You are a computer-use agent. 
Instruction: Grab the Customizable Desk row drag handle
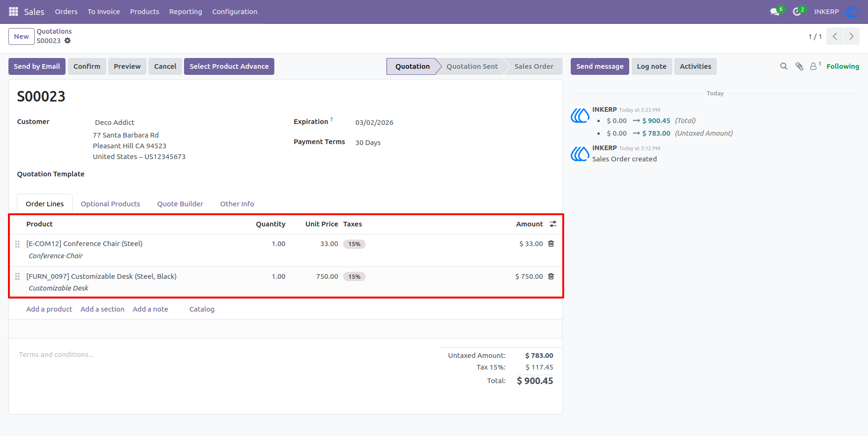(x=17, y=276)
